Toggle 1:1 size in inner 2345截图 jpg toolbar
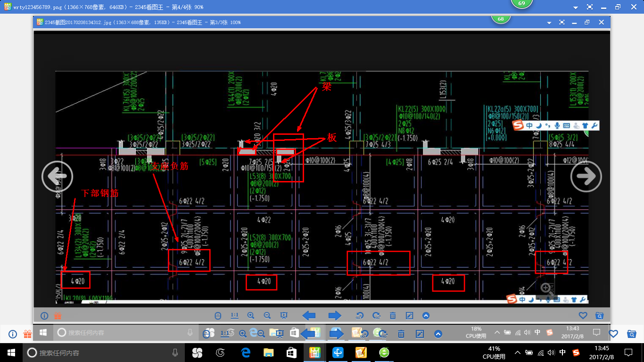Screen dimensions: 644x362 tap(234, 315)
